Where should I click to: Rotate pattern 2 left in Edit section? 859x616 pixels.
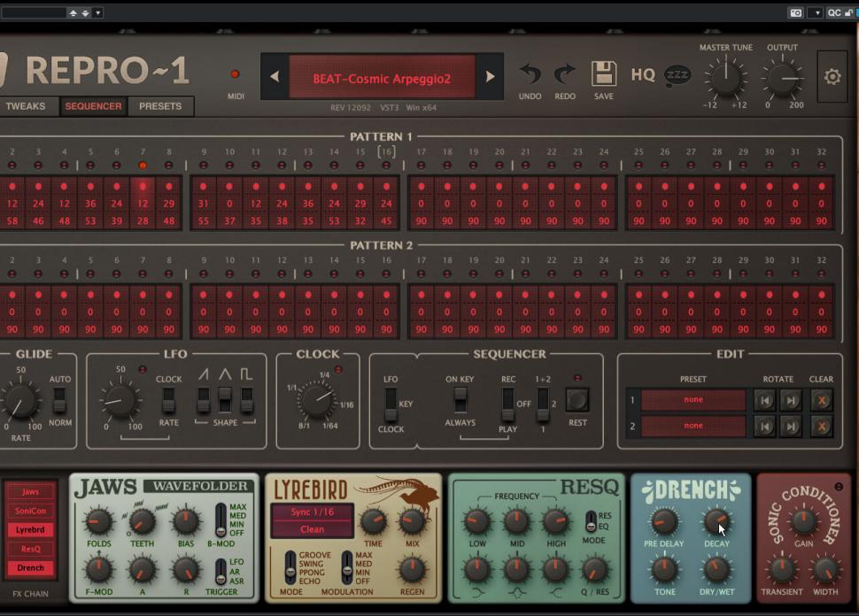coord(765,426)
